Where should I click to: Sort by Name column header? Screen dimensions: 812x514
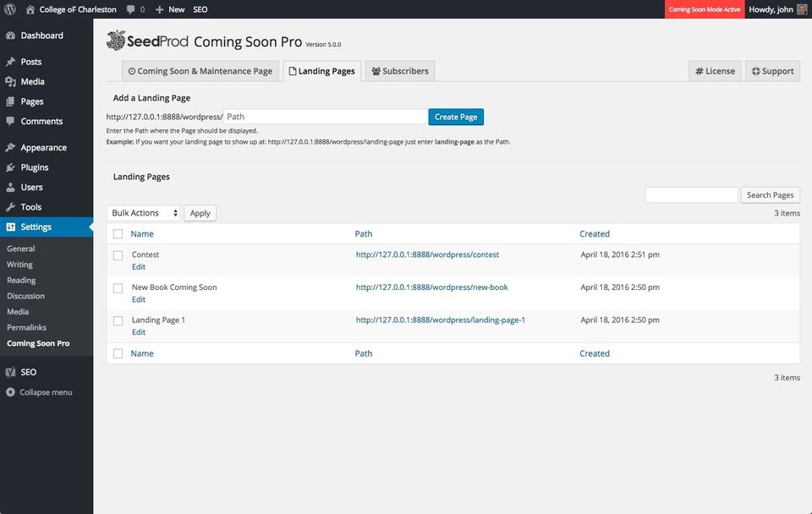pyautogui.click(x=142, y=234)
